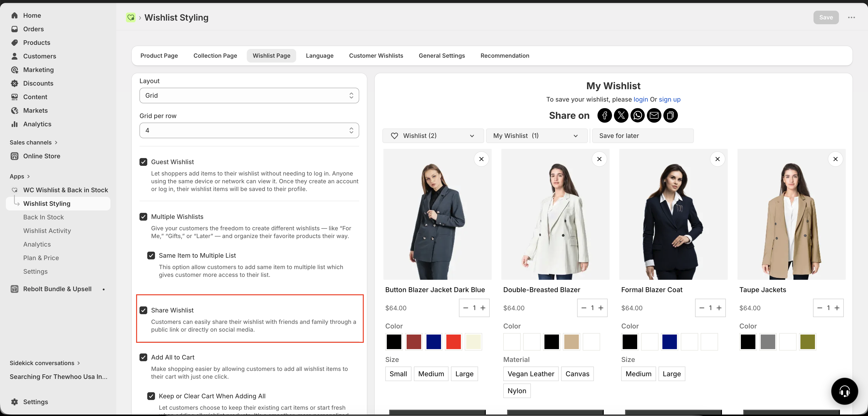Click the Save for later button
This screenshot has height=416, width=868.
pos(643,136)
